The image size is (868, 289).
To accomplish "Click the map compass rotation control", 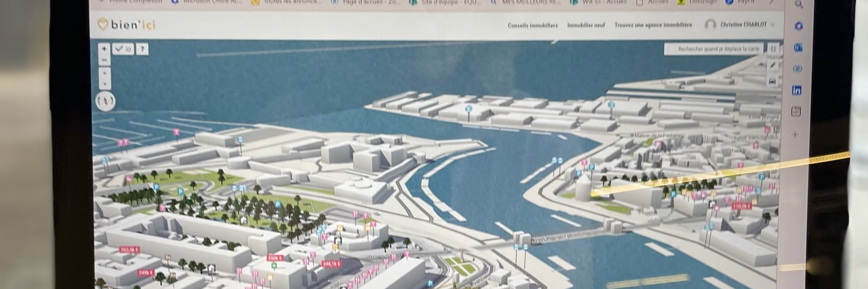I will (105, 101).
